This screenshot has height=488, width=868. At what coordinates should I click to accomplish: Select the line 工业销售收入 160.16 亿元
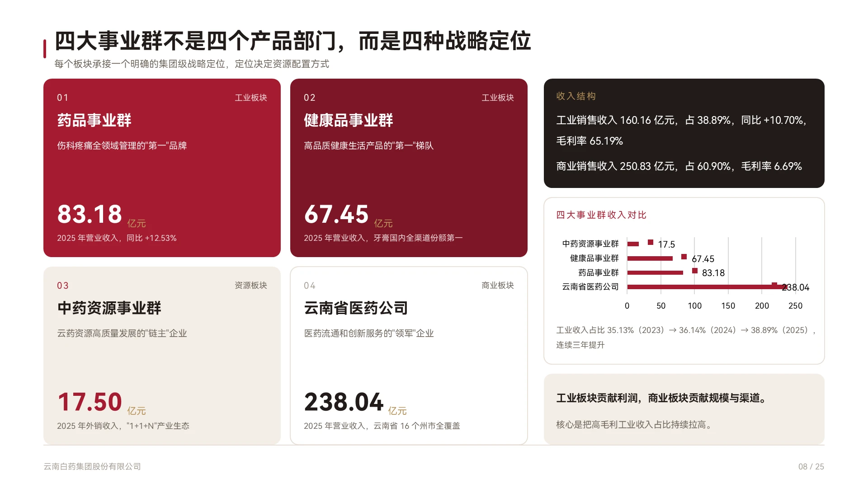[x=682, y=131]
